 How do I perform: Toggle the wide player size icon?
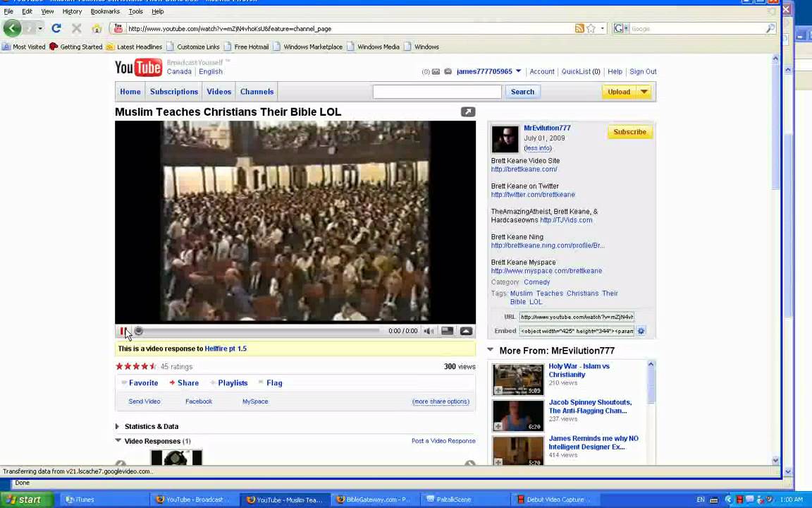pyautogui.click(x=448, y=331)
